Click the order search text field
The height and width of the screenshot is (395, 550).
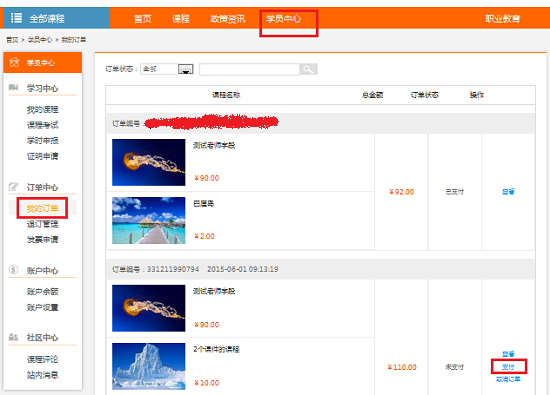tap(249, 69)
